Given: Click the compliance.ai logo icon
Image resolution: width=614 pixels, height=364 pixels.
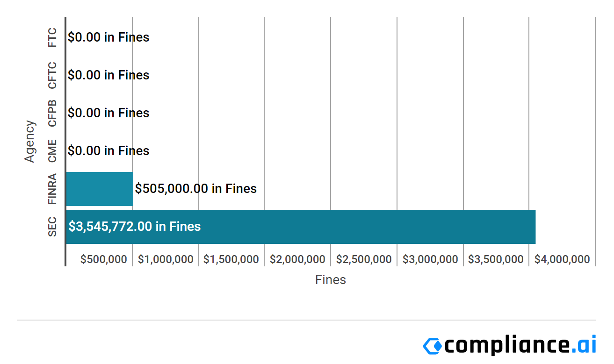Looking at the screenshot, I should (x=432, y=346).
